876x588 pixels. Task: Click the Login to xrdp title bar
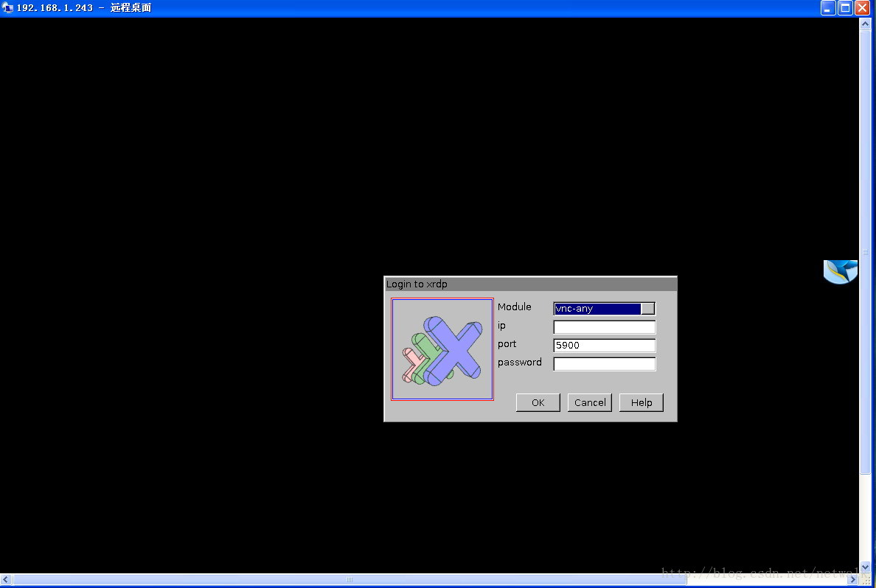(531, 284)
